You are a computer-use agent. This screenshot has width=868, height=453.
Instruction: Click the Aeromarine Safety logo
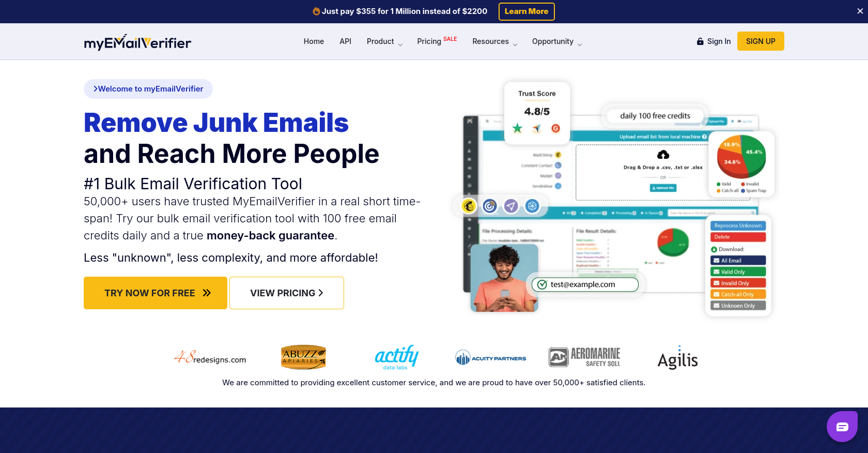coord(584,357)
